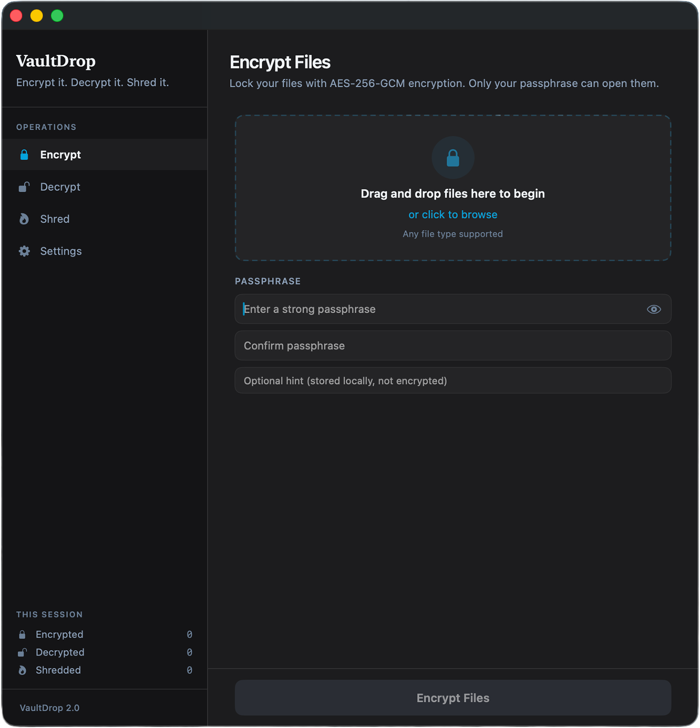Click the Encrypted session count row label

[59, 635]
